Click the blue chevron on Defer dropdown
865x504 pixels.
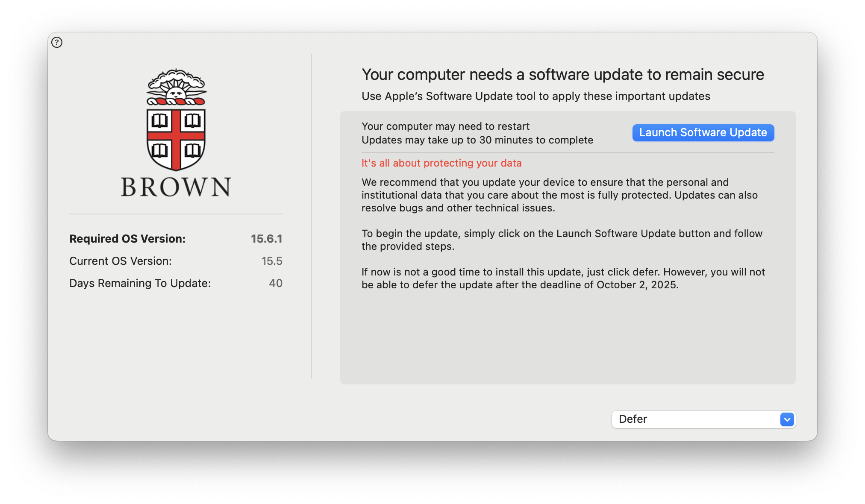[787, 419]
